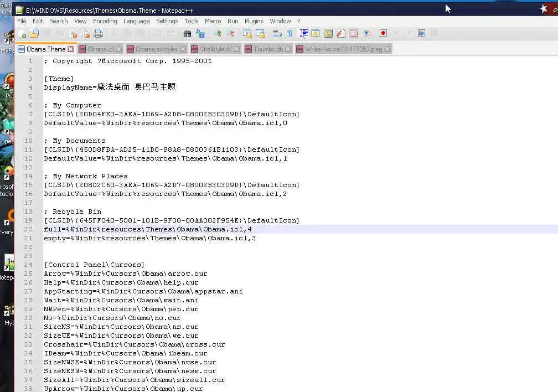Click the Notepad++ title bar icon
Image resolution: width=558 pixels, height=392 pixels.
coord(19,10)
